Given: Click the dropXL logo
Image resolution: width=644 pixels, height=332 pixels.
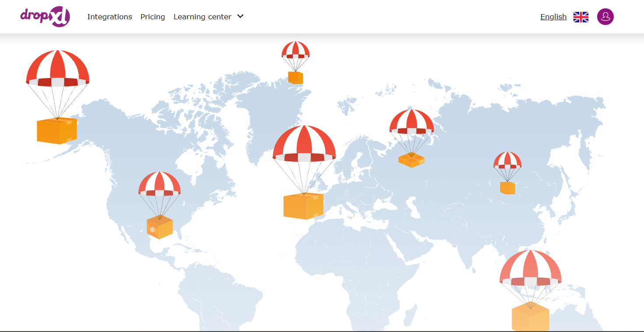Looking at the screenshot, I should pos(45,17).
